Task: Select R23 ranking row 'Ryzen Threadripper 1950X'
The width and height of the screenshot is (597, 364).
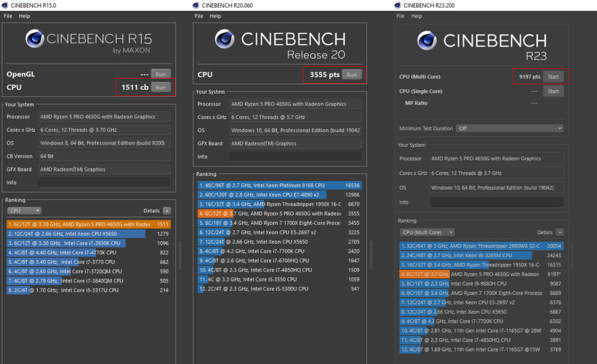Action: click(482, 265)
